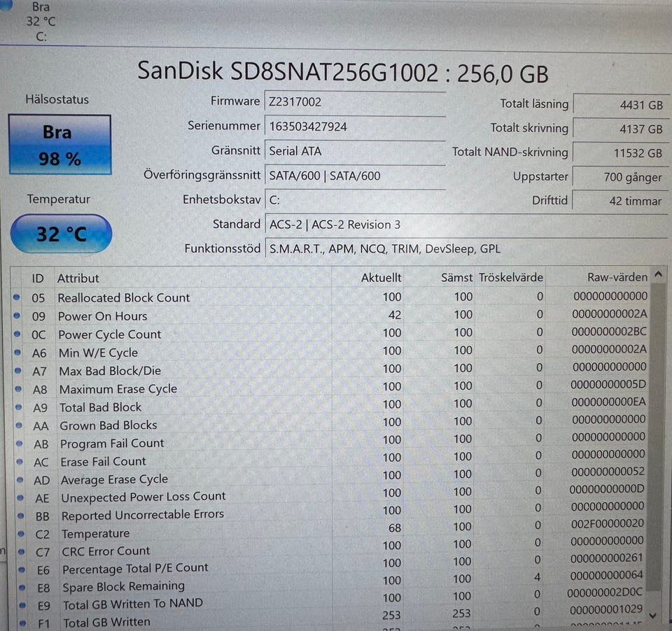
Task: Click the Sämst column header
Action: [456, 278]
